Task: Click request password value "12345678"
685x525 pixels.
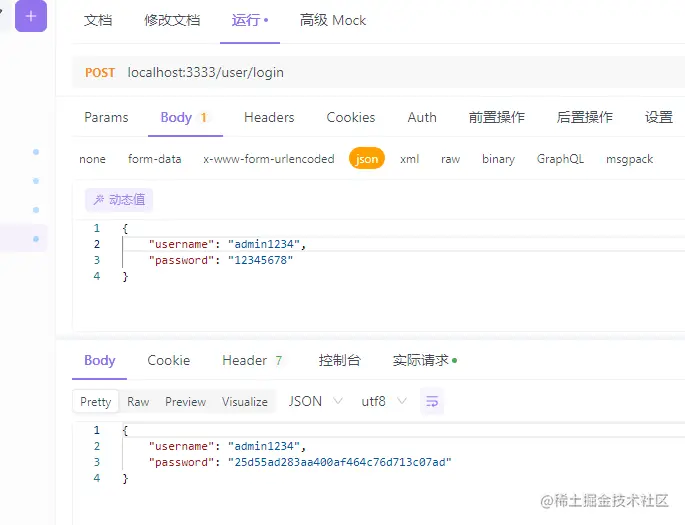Action: point(260,260)
